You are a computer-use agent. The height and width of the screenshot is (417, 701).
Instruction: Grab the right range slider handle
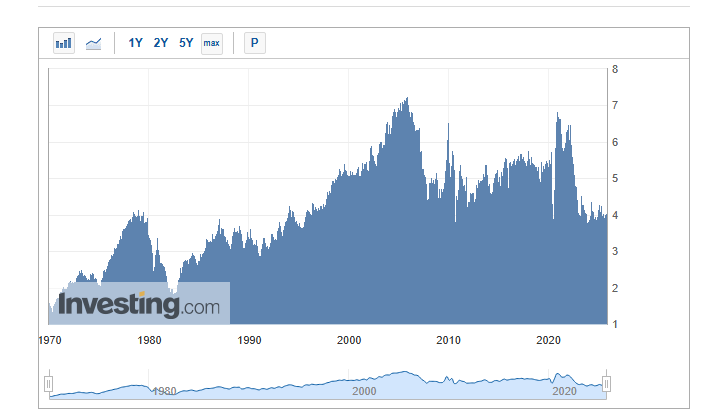point(607,384)
